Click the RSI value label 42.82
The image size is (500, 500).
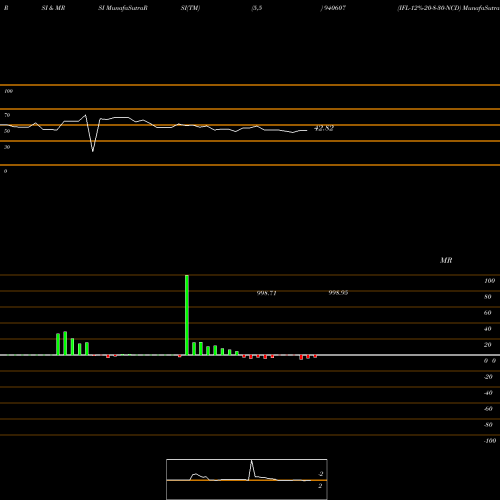coord(324,128)
